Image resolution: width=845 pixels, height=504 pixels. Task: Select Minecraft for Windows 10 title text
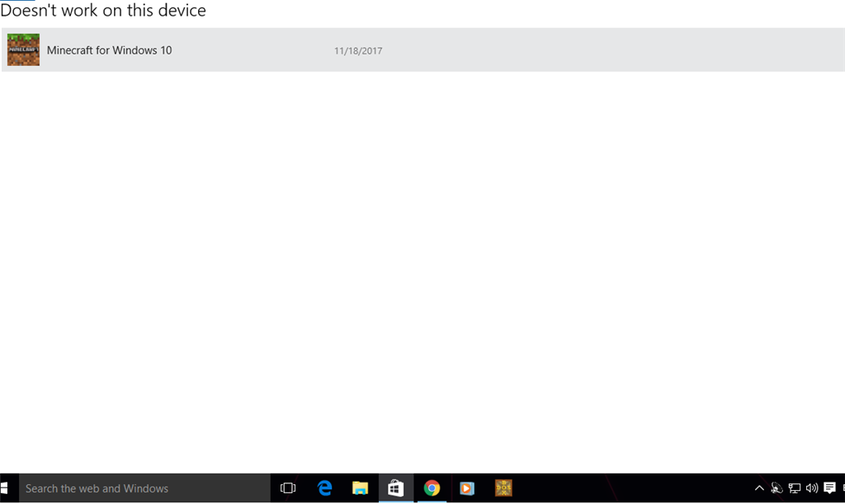[x=110, y=50]
